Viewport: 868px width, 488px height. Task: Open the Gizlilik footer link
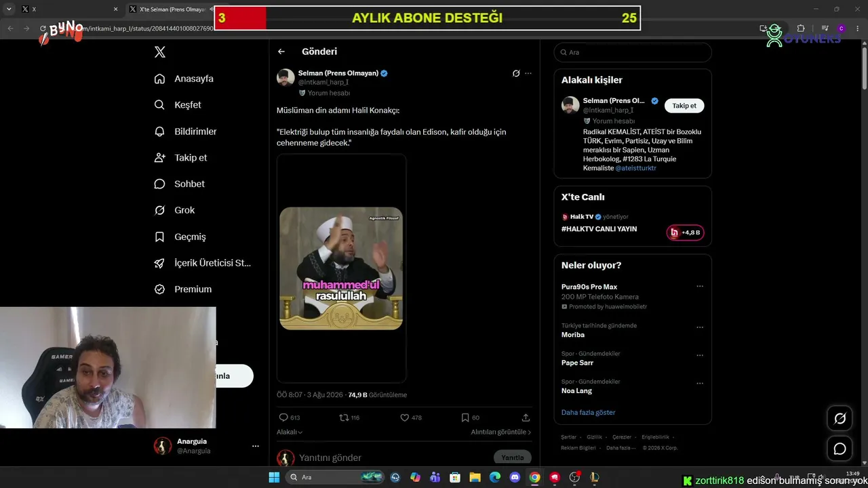(594, 437)
